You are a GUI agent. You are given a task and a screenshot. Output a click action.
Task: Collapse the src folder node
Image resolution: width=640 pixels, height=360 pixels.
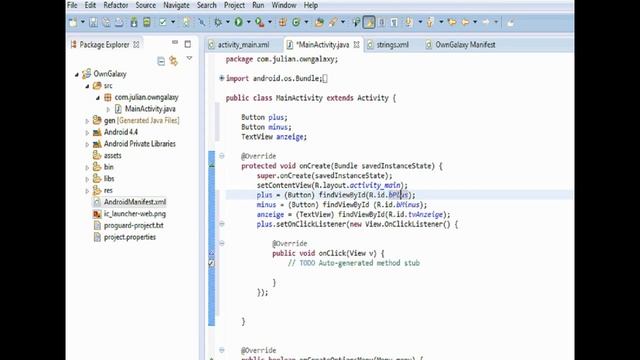(x=87, y=86)
